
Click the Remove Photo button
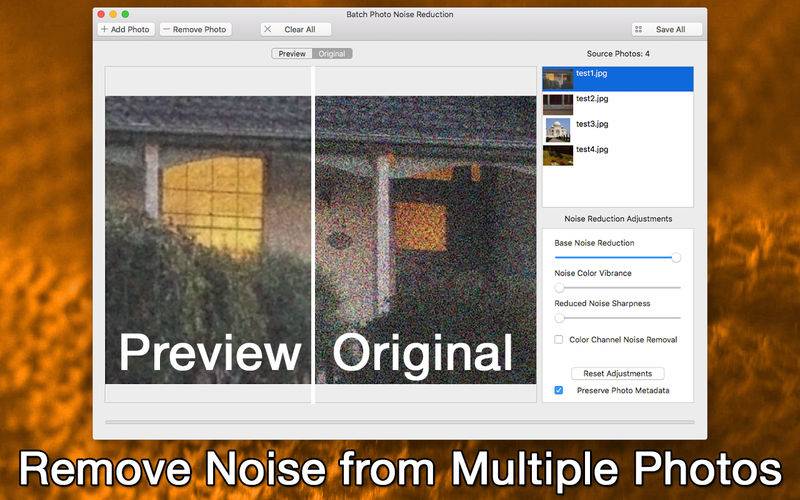pyautogui.click(x=195, y=30)
